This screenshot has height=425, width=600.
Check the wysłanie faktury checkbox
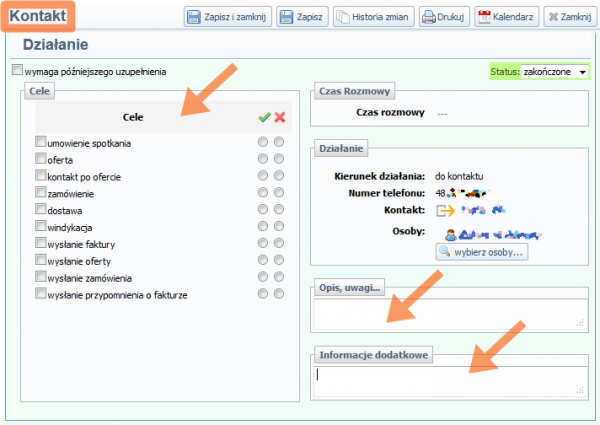[41, 244]
